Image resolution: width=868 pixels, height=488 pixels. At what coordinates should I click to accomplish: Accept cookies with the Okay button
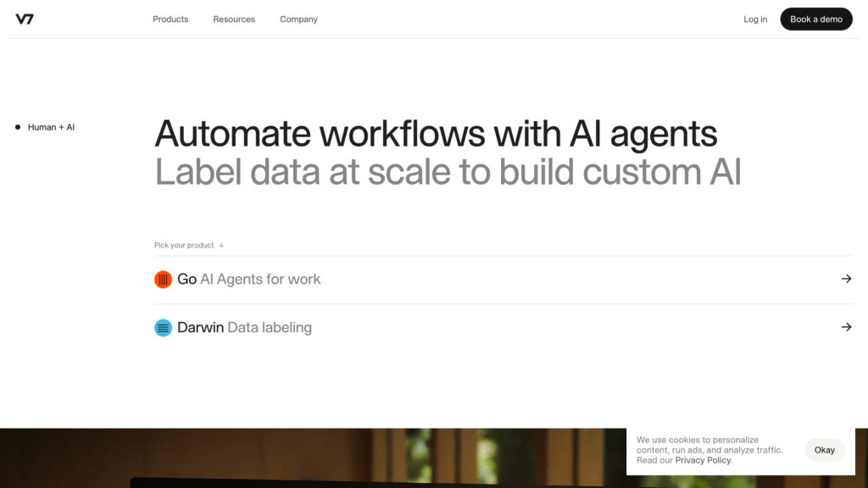(824, 450)
